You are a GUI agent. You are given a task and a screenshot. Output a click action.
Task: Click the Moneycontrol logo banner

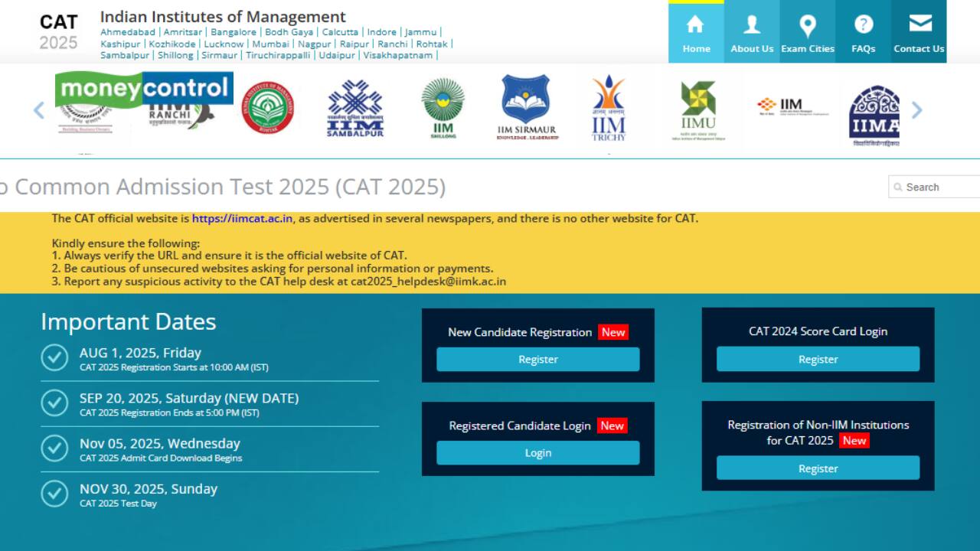tap(144, 90)
